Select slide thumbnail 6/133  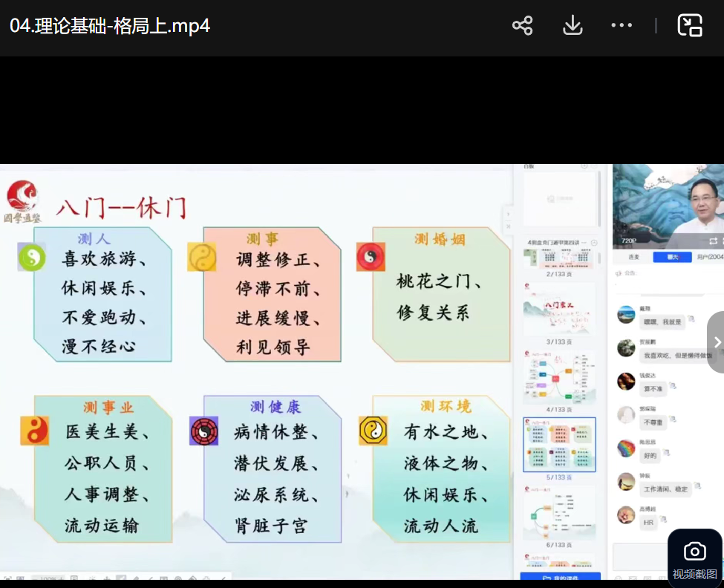click(559, 513)
